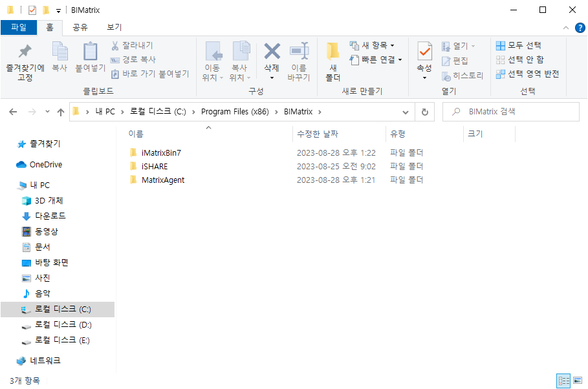This screenshot has width=588, height=389.
Task: Go Up one folder level arrow
Action: 61,112
